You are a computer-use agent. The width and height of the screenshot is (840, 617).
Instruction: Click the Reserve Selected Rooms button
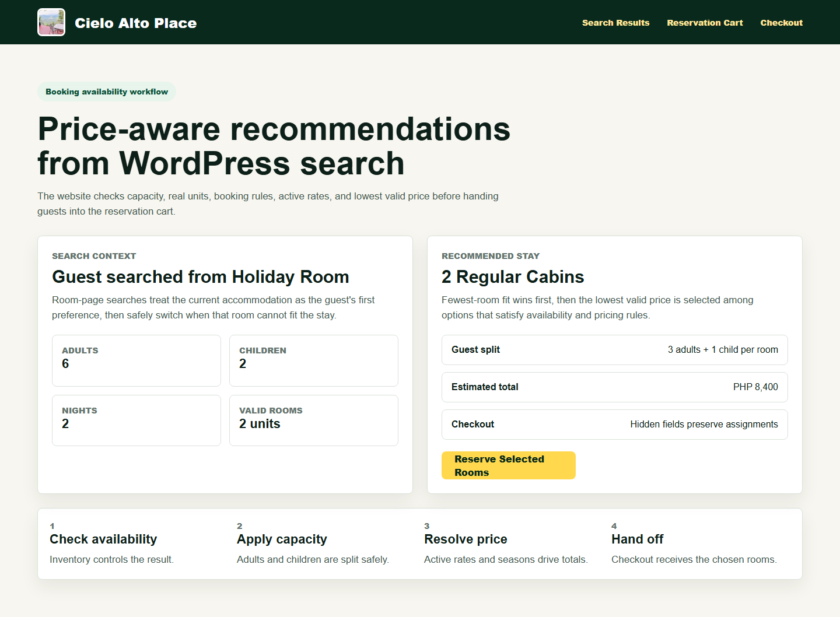[509, 465]
